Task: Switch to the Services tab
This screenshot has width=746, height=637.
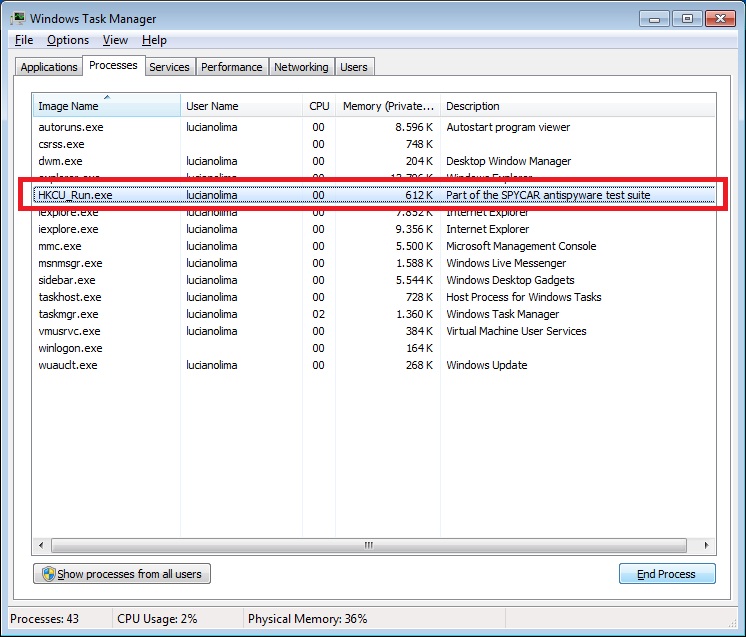Action: [x=169, y=67]
